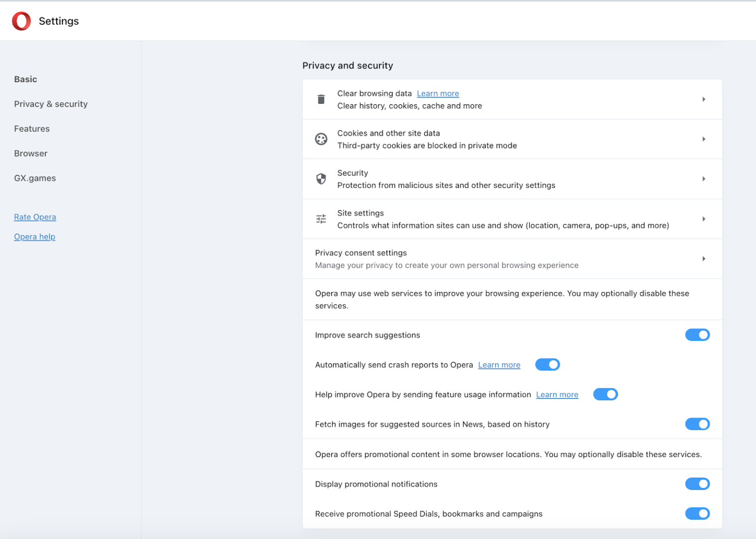Click the cookie icon next to Cookies settings
The width and height of the screenshot is (756, 539).
point(321,139)
